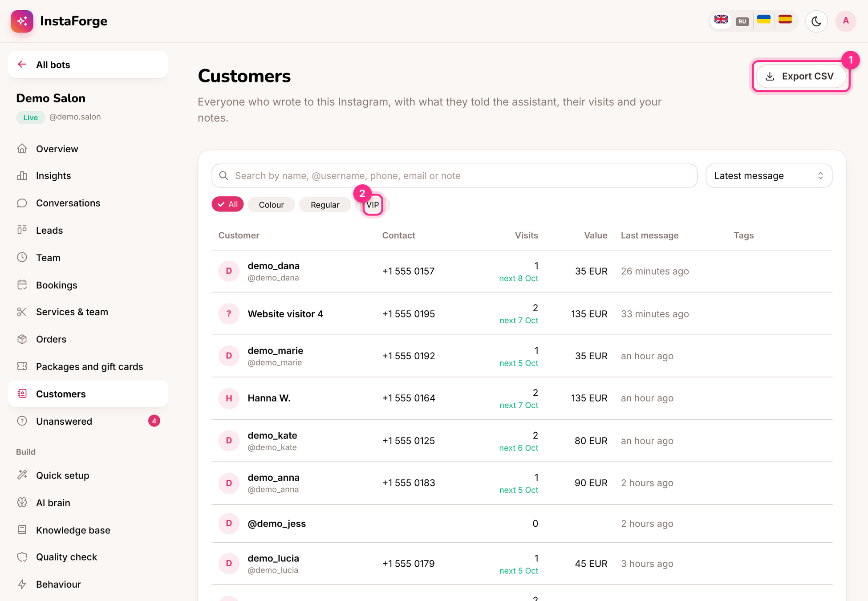Screen dimensions: 868x601
Task: Click the Customers contact icon
Action: pyautogui.click(x=22, y=394)
